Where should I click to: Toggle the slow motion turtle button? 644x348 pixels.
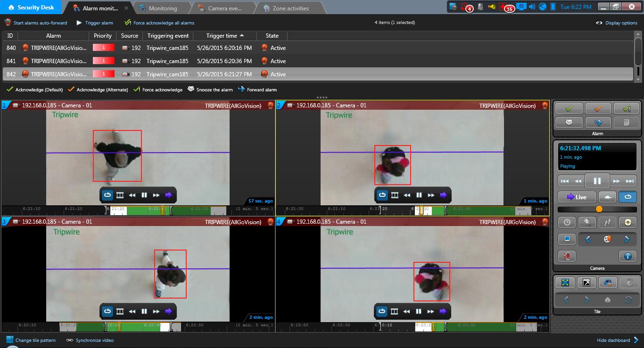tap(607, 197)
